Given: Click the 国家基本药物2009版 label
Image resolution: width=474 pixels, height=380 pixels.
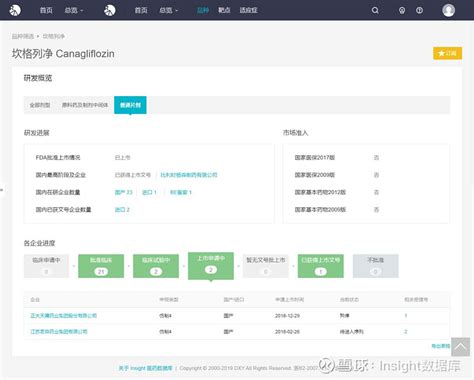Looking at the screenshot, I should pyautogui.click(x=320, y=209).
